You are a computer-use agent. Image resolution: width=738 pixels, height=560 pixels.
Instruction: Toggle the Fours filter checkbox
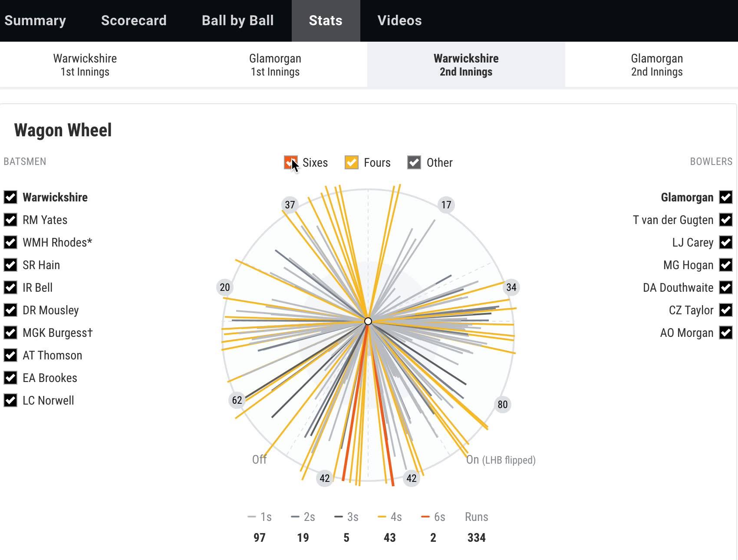click(x=352, y=162)
